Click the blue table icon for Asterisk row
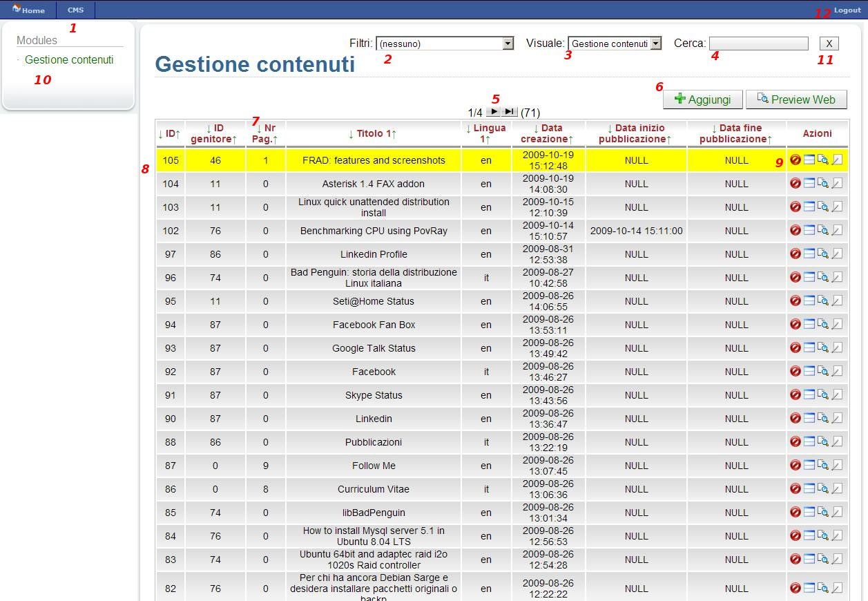Viewport: 868px width, 601px height. (809, 184)
